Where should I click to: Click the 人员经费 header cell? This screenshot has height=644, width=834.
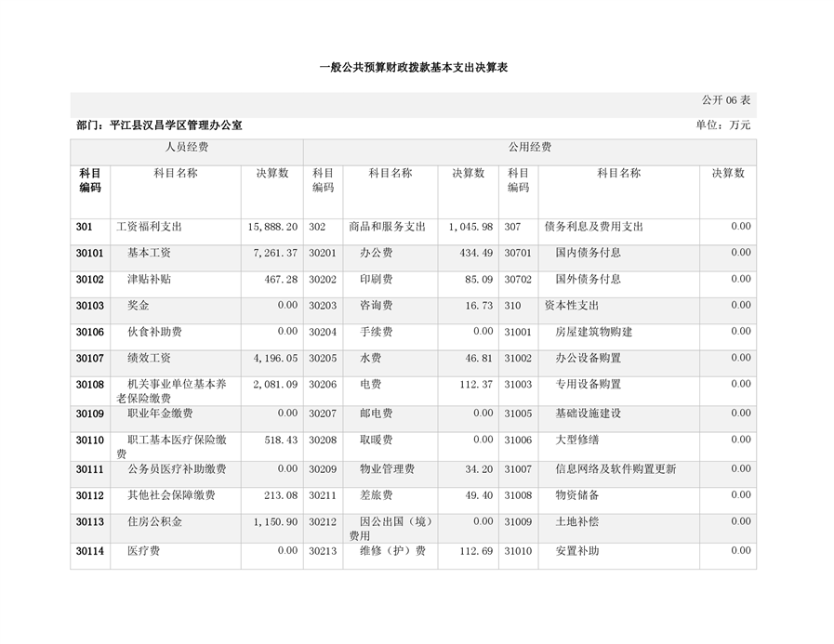coord(187,148)
